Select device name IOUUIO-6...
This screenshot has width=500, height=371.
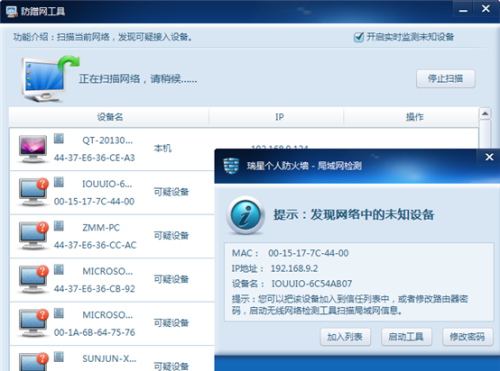[x=107, y=184]
